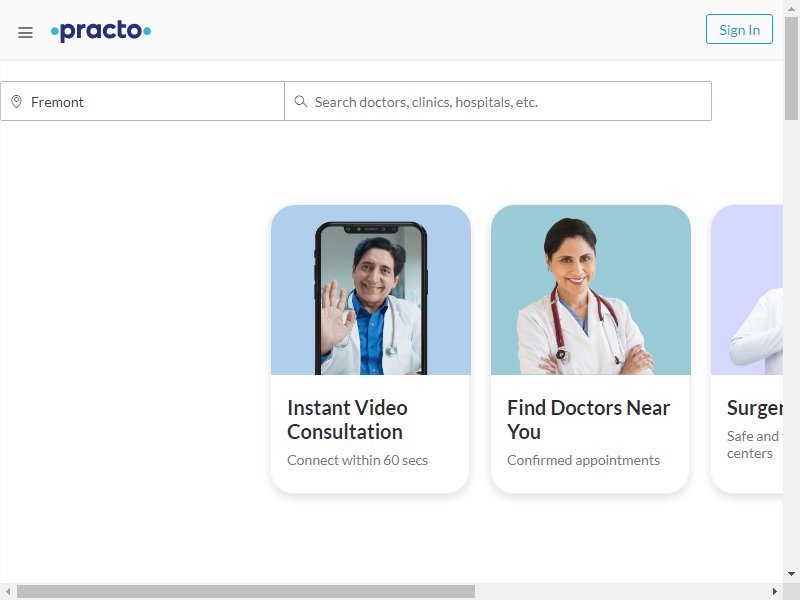Image resolution: width=800 pixels, height=600 pixels.
Task: Click the Connect within 60 secs text
Action: (357, 460)
